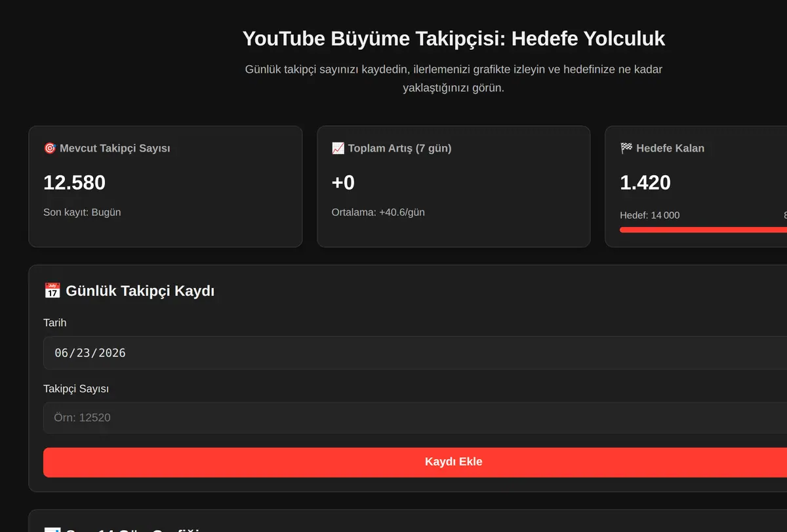Click the subtitle starting with Günlük takipçi sayınızı
This screenshot has height=532, width=787.
(x=454, y=78)
